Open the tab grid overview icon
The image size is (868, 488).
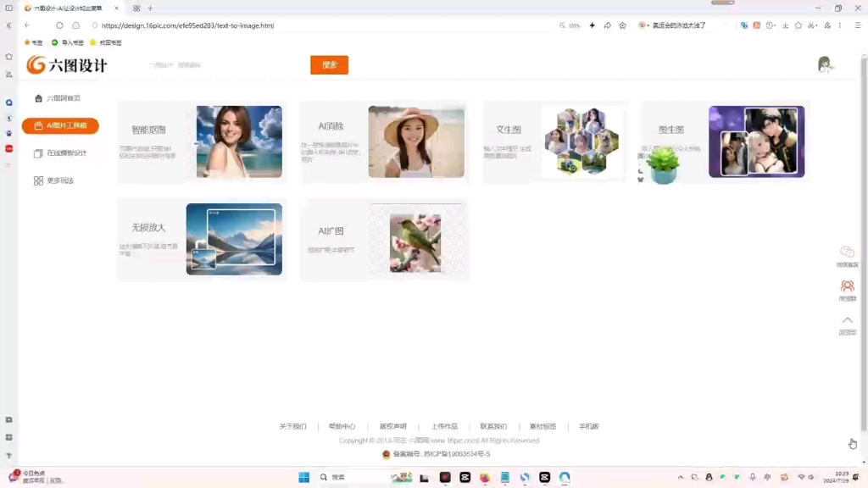tap(136, 8)
